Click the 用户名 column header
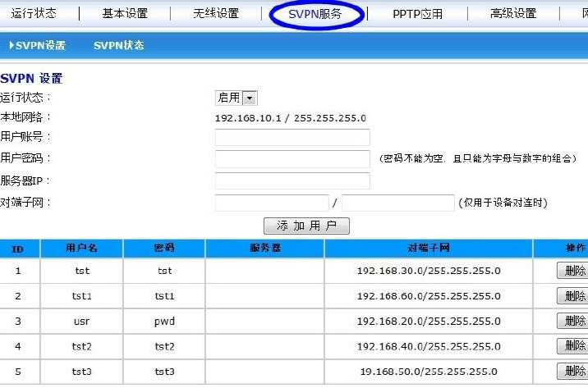The width and height of the screenshot is (588, 388). (81, 249)
